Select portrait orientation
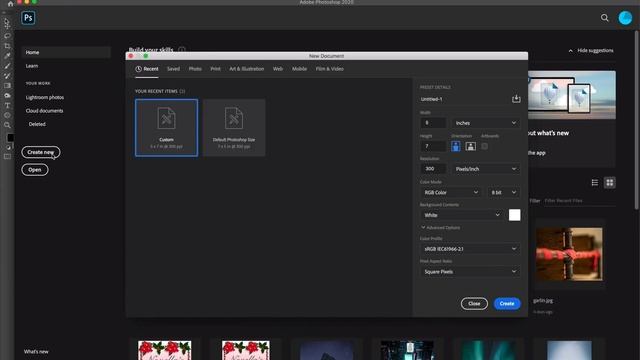 (456, 146)
